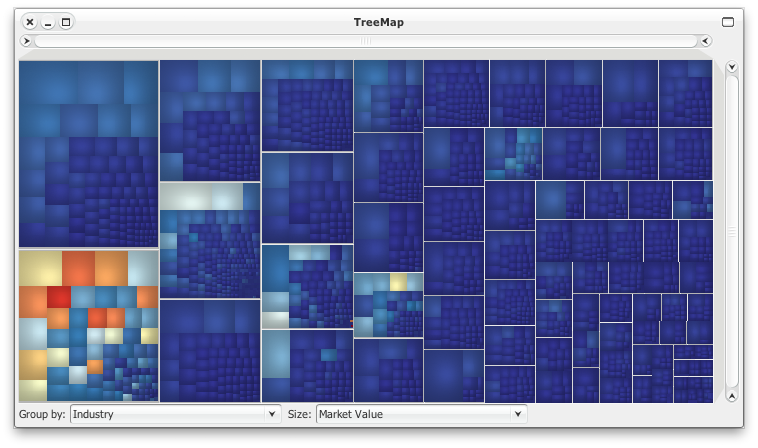Click the arrow of the Industry combo box
Image resolution: width=758 pixels, height=448 pixels.
click(x=271, y=414)
